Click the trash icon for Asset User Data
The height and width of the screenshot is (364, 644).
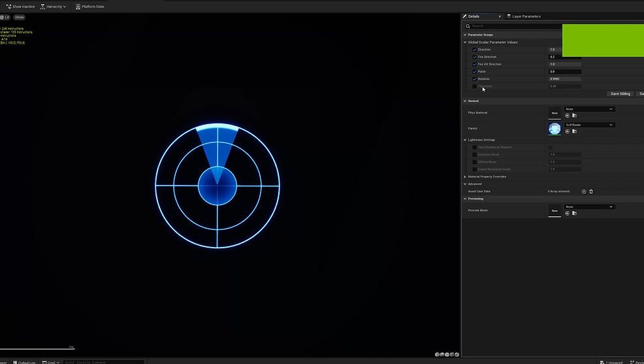tap(591, 191)
